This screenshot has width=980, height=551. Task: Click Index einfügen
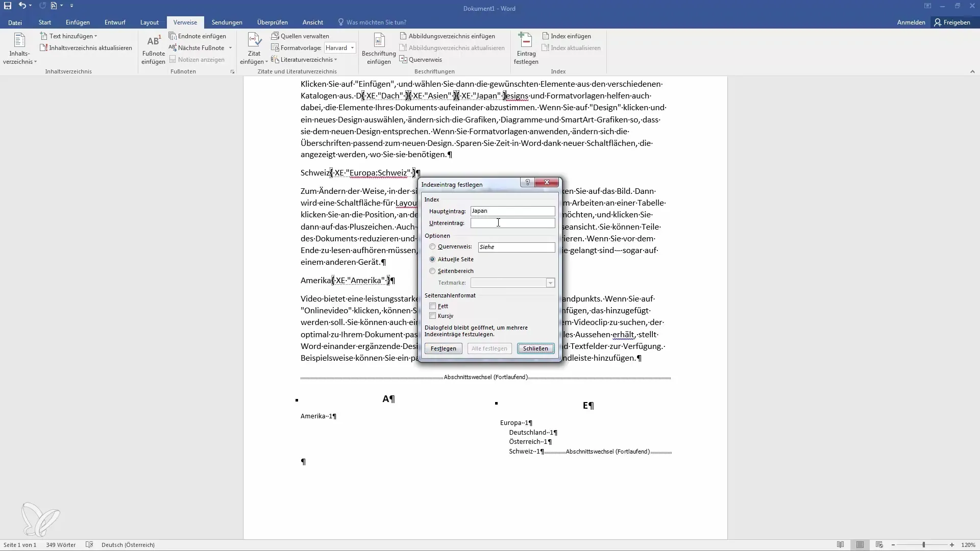(567, 36)
